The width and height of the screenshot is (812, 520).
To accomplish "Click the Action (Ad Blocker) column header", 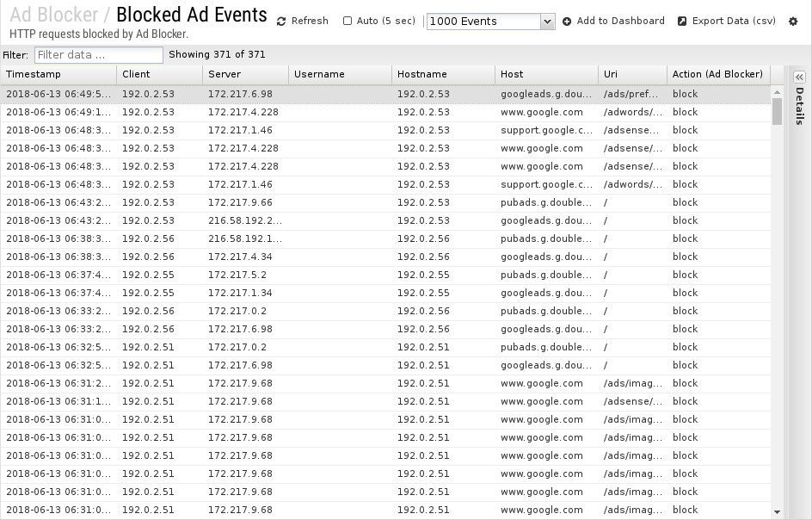I will click(718, 74).
